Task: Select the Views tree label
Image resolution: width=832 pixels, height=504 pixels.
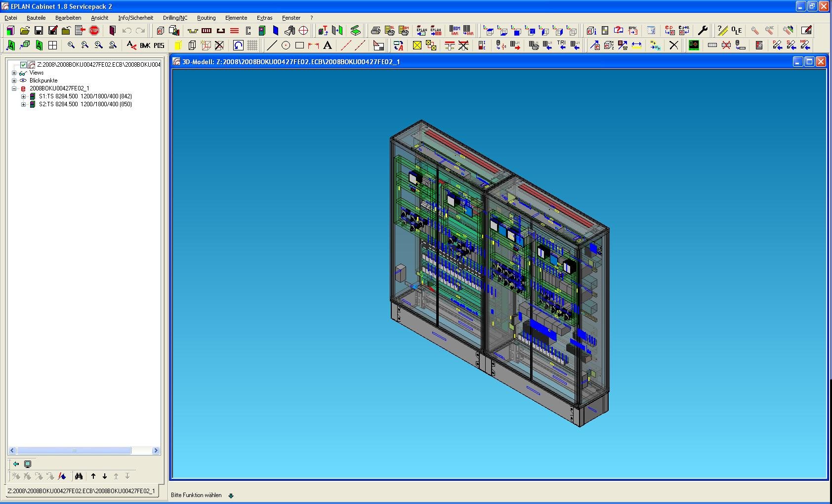Action: (x=37, y=73)
